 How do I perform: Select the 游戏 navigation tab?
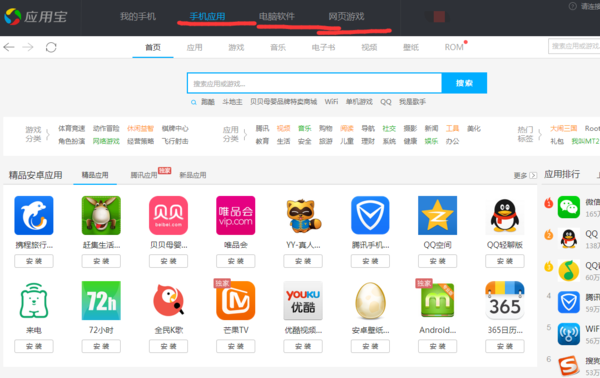tap(236, 47)
